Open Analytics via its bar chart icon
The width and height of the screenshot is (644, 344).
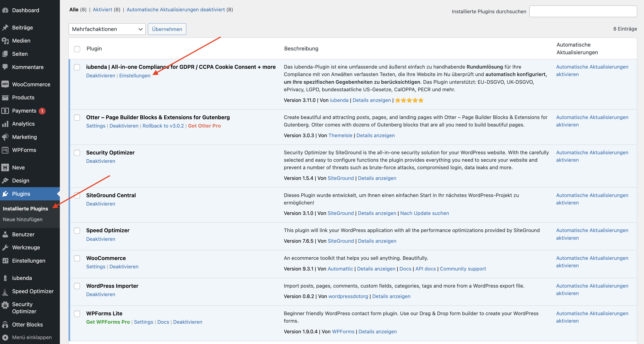click(x=5, y=124)
